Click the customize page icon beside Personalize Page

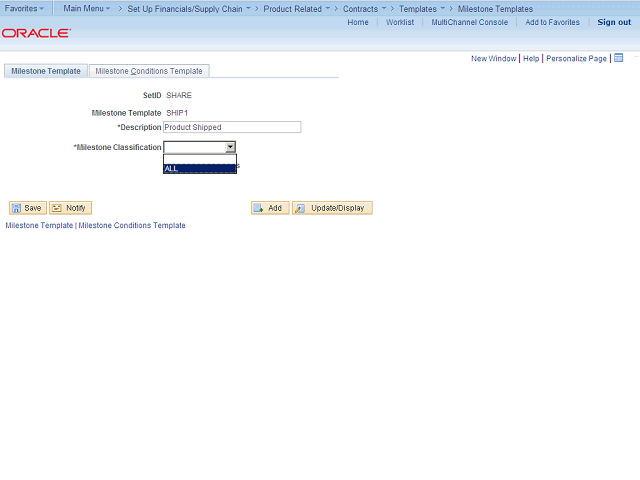click(x=618, y=58)
